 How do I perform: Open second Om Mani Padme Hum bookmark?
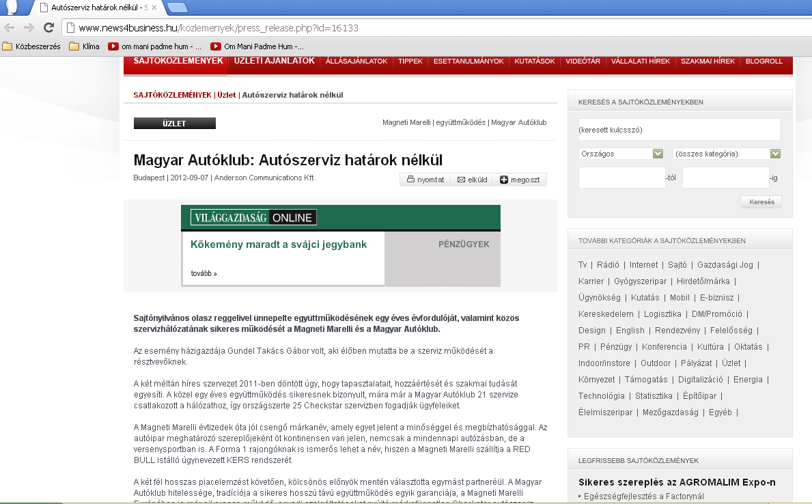point(257,46)
